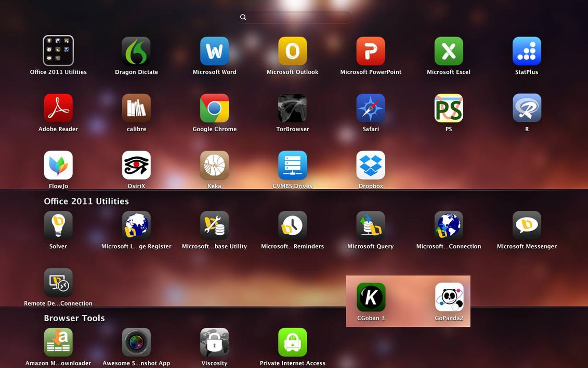
Task: Start Microsoft Excel
Action: (449, 51)
